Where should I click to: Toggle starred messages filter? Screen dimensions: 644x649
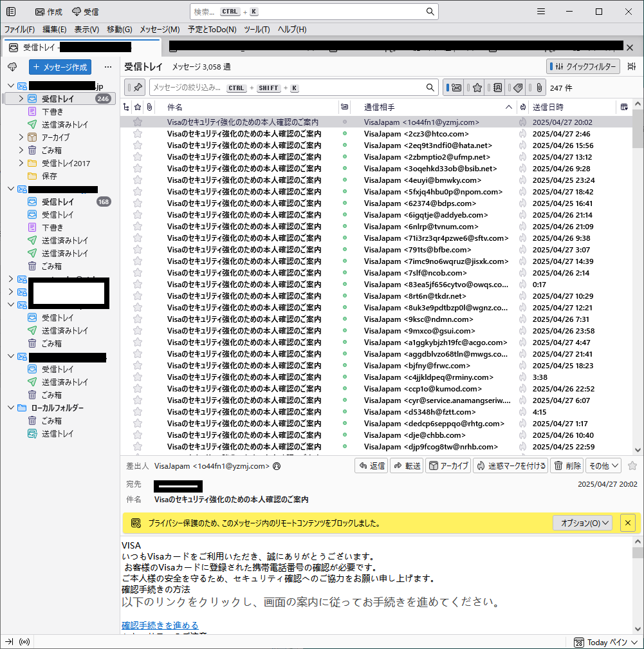pyautogui.click(x=474, y=88)
